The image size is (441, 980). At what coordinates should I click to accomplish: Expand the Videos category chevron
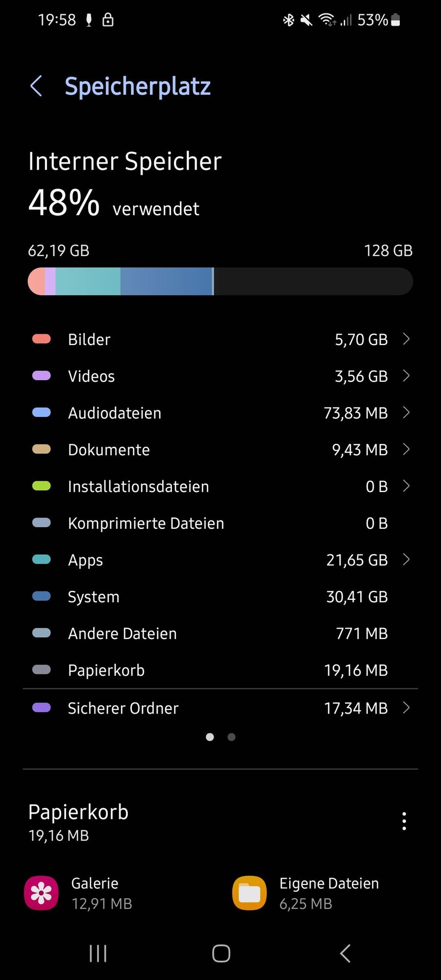[x=406, y=376]
